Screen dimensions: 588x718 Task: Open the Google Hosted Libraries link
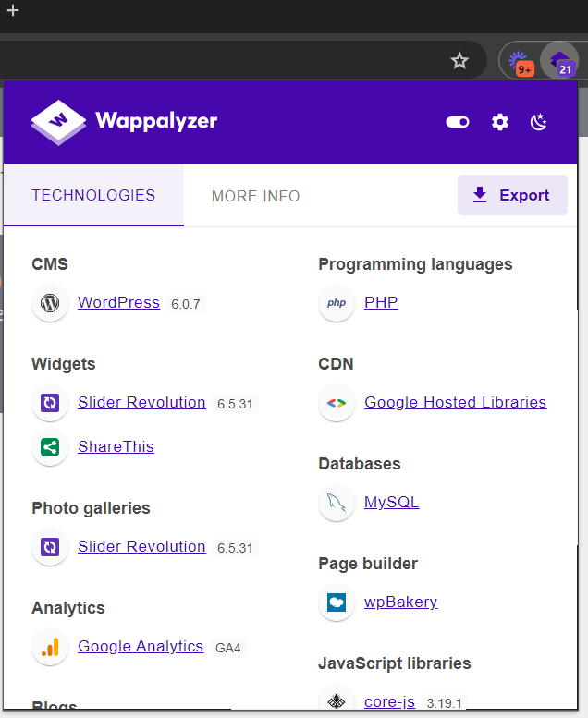tap(455, 402)
